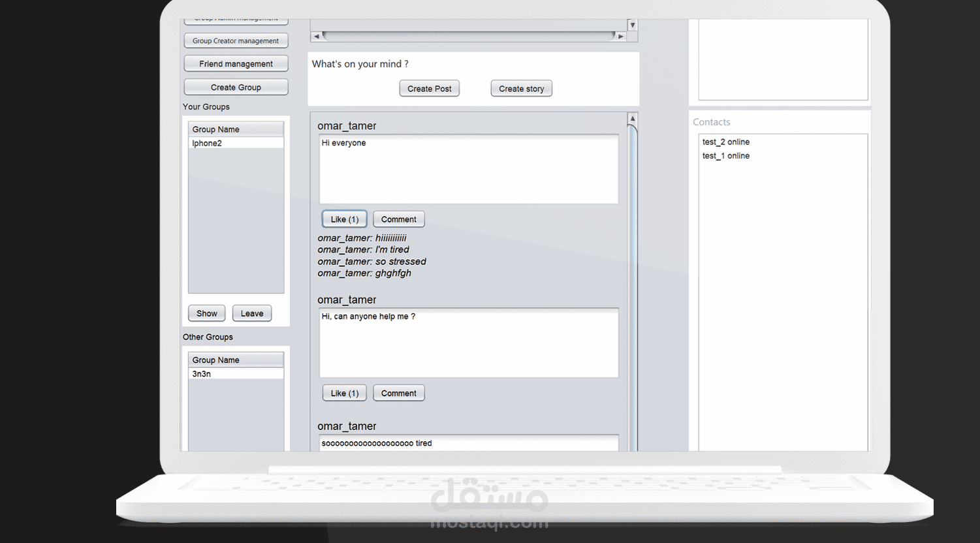Click stories horizontal scrollbar left arrow
This screenshot has height=543, width=980.
point(317,37)
